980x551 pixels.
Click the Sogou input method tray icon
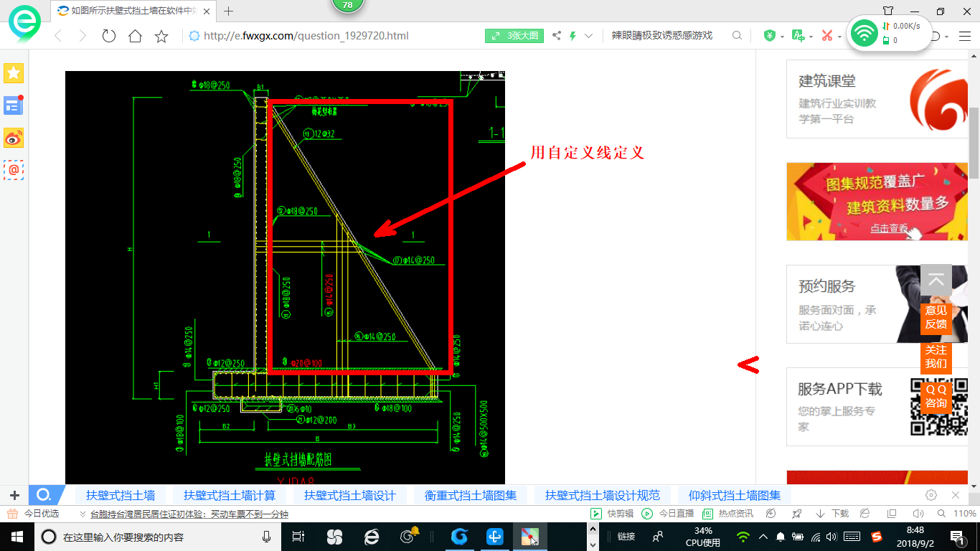point(877,537)
